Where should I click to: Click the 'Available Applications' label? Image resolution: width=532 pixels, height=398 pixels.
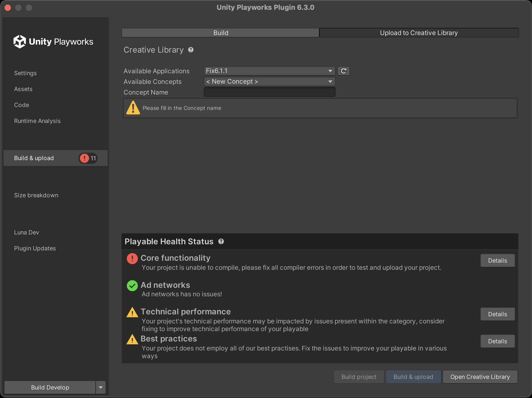pos(157,71)
